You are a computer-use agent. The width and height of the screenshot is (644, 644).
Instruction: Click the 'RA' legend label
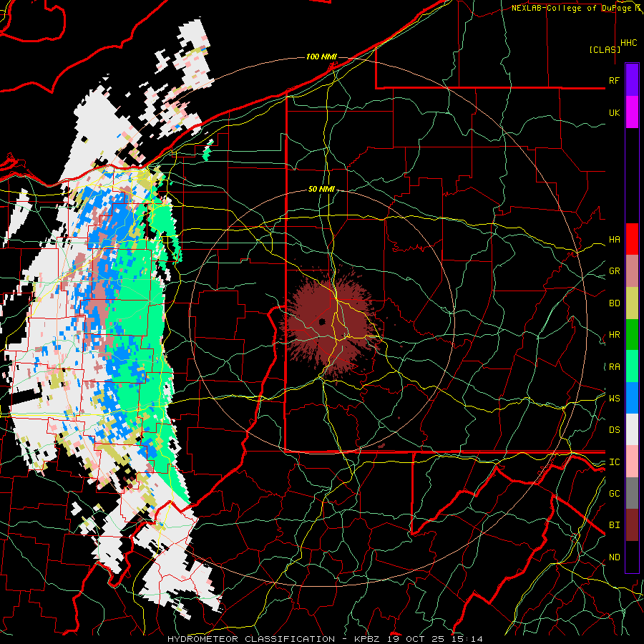[x=614, y=367]
